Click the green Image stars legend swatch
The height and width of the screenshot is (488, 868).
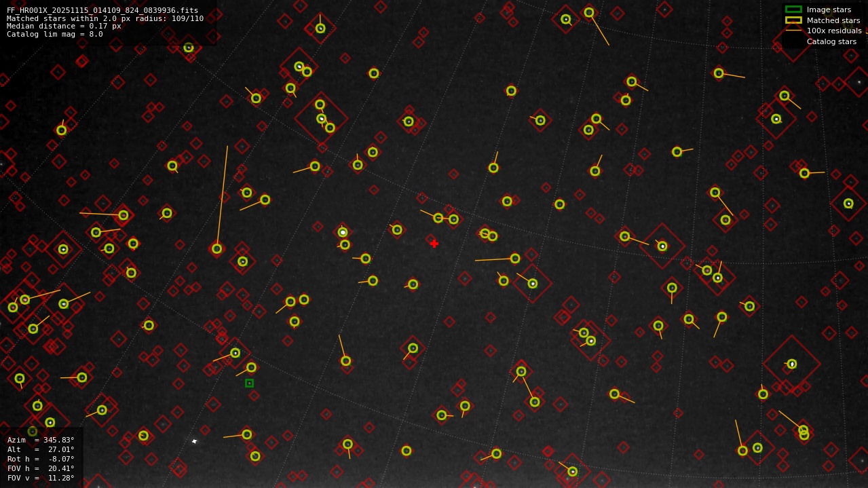click(793, 10)
